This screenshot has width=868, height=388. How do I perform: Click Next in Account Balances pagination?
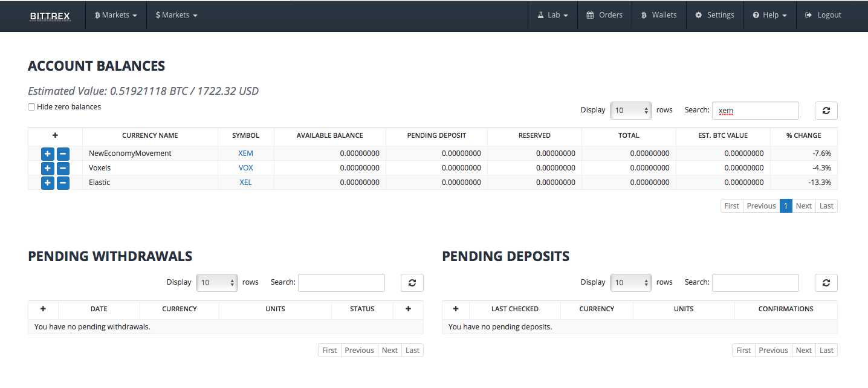point(804,206)
